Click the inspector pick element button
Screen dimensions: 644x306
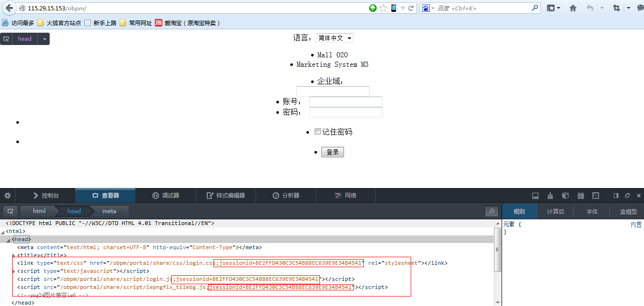[10, 211]
